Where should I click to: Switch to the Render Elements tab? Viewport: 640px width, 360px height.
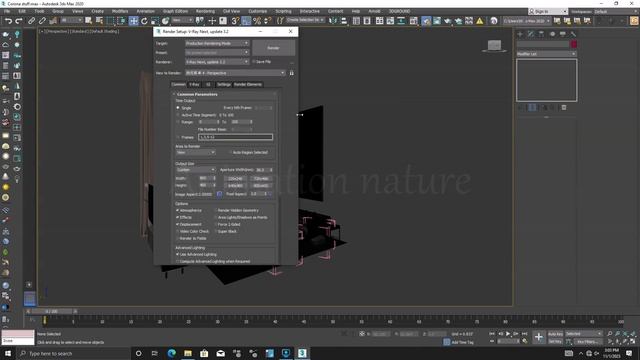click(x=248, y=84)
